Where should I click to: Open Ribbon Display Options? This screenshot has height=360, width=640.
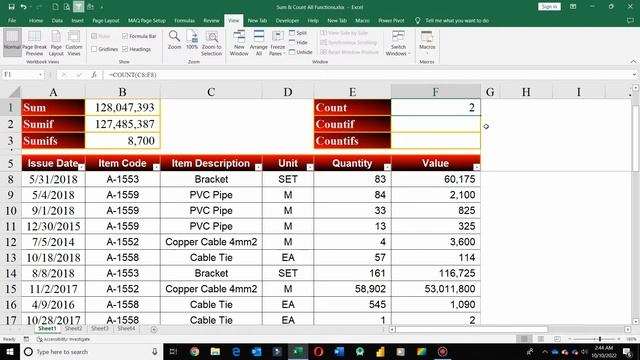point(573,7)
